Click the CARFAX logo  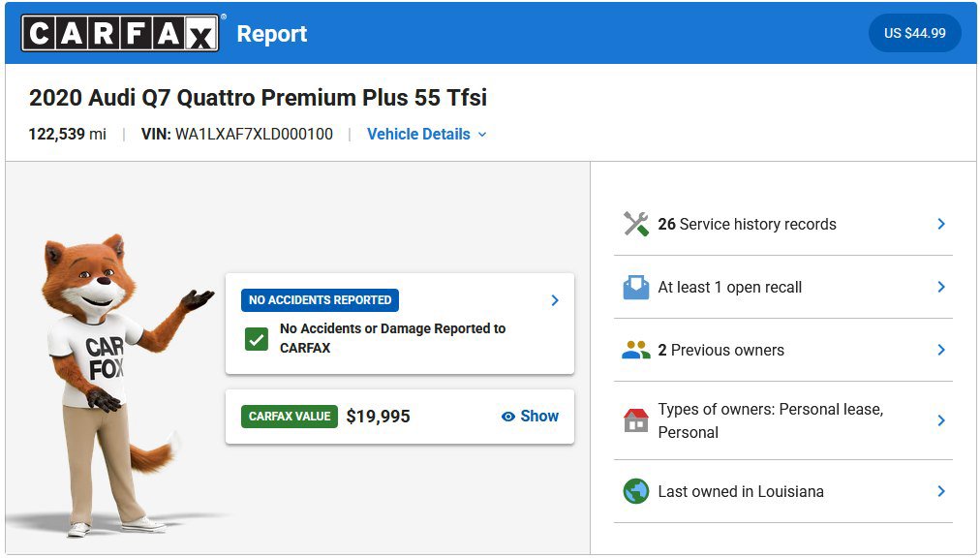tap(120, 33)
